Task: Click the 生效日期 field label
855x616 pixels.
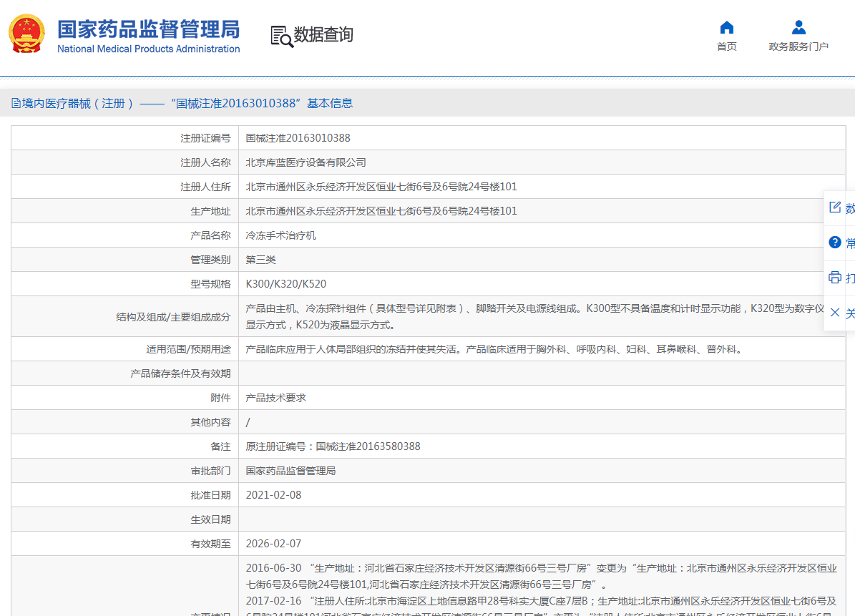Action: point(210,519)
